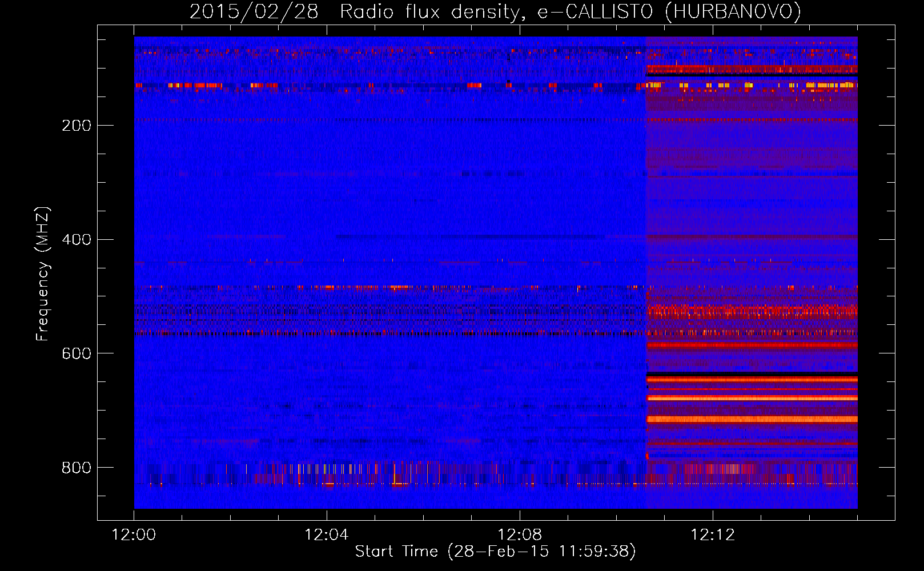
Task: Click the plot title mentioning e-CALLISTO (HURBANOVO)
Action: 495,12
